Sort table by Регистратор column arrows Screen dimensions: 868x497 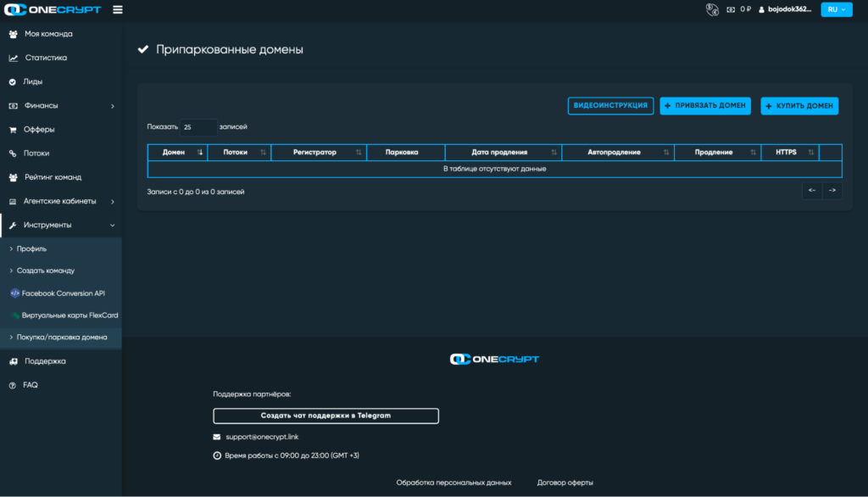pos(359,153)
